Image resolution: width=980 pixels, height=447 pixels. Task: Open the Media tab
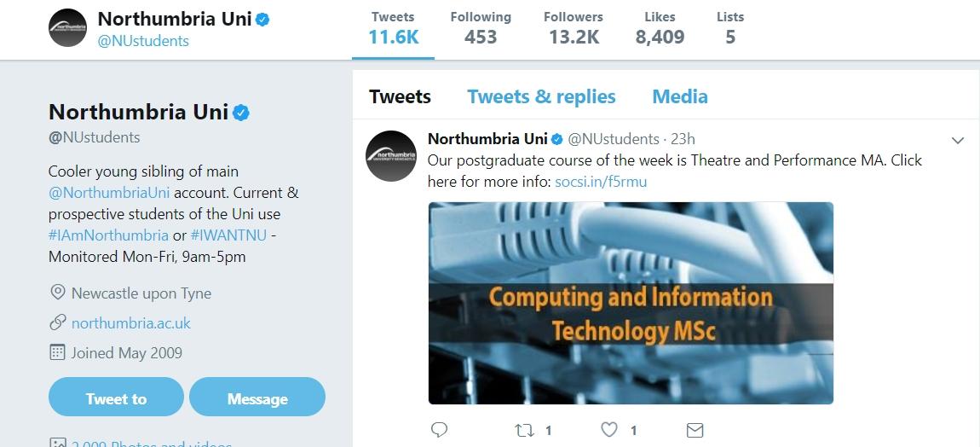pos(679,96)
